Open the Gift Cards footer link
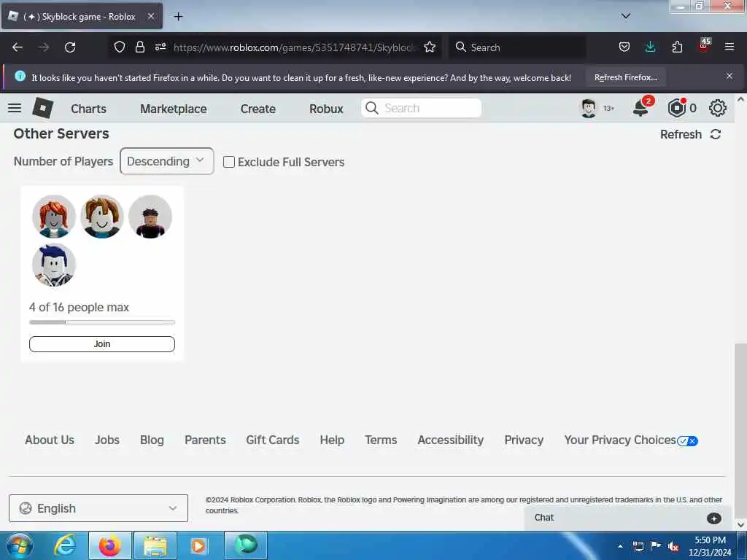Viewport: 747px width, 560px height. [273, 440]
